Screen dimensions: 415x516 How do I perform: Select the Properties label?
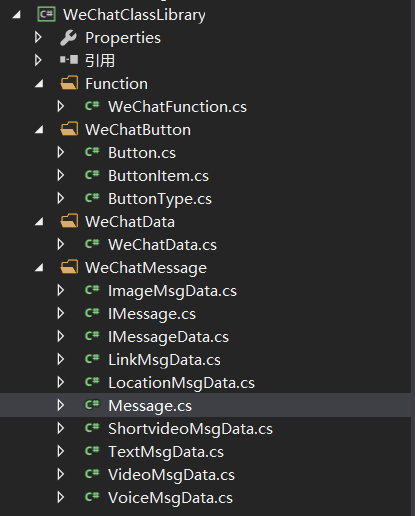coord(123,38)
